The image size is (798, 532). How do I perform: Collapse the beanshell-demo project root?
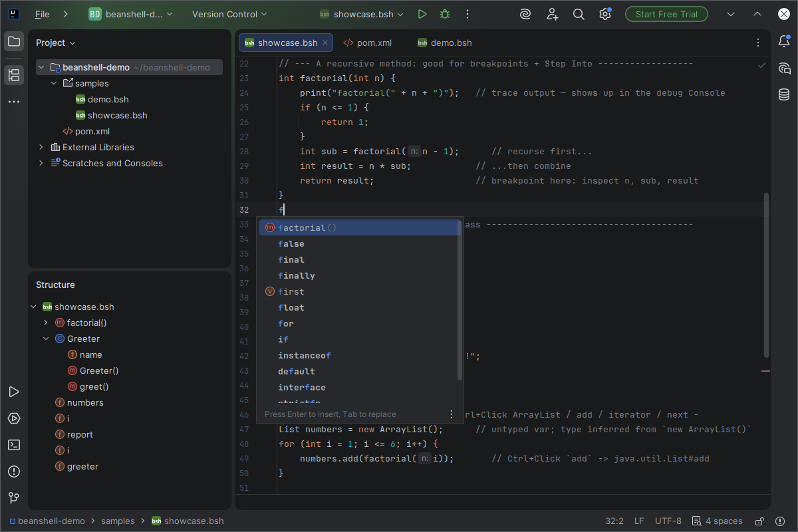pyautogui.click(x=42, y=67)
